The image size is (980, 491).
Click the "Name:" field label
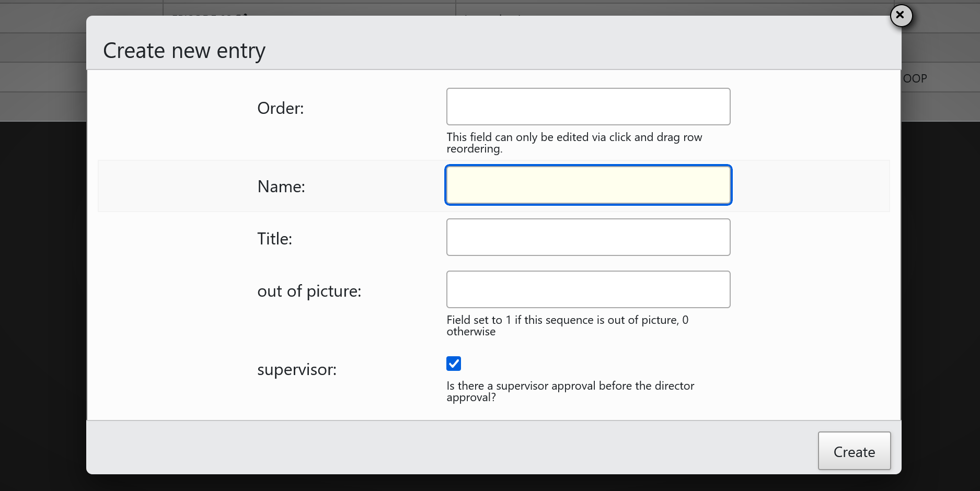(x=281, y=186)
